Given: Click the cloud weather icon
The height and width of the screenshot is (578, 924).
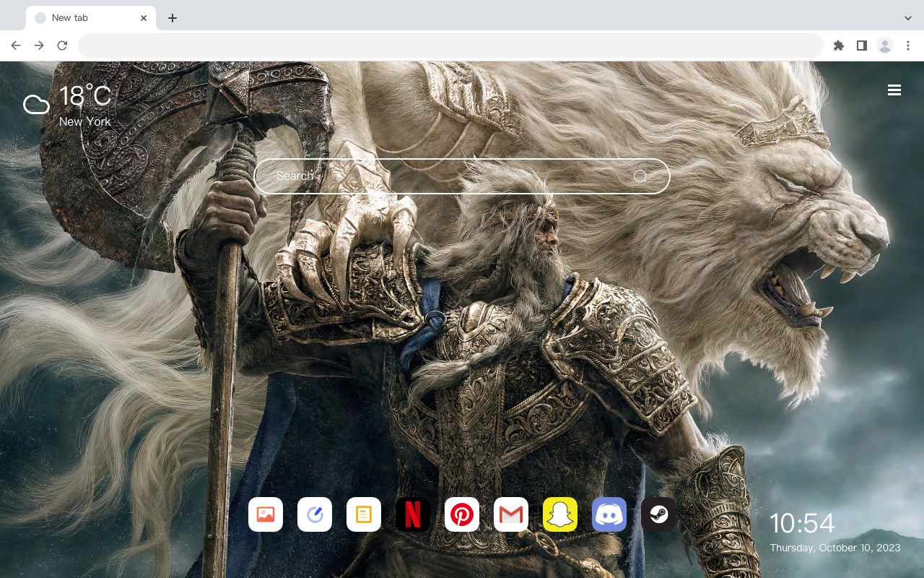Looking at the screenshot, I should pyautogui.click(x=36, y=105).
